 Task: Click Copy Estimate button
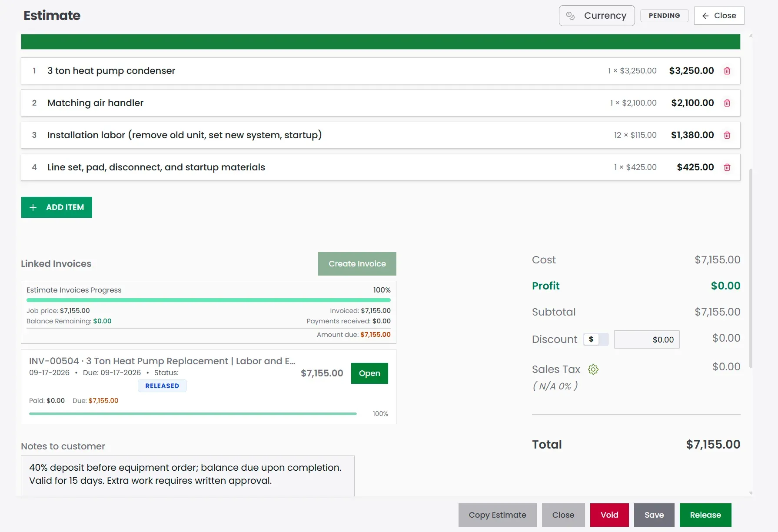coord(498,515)
